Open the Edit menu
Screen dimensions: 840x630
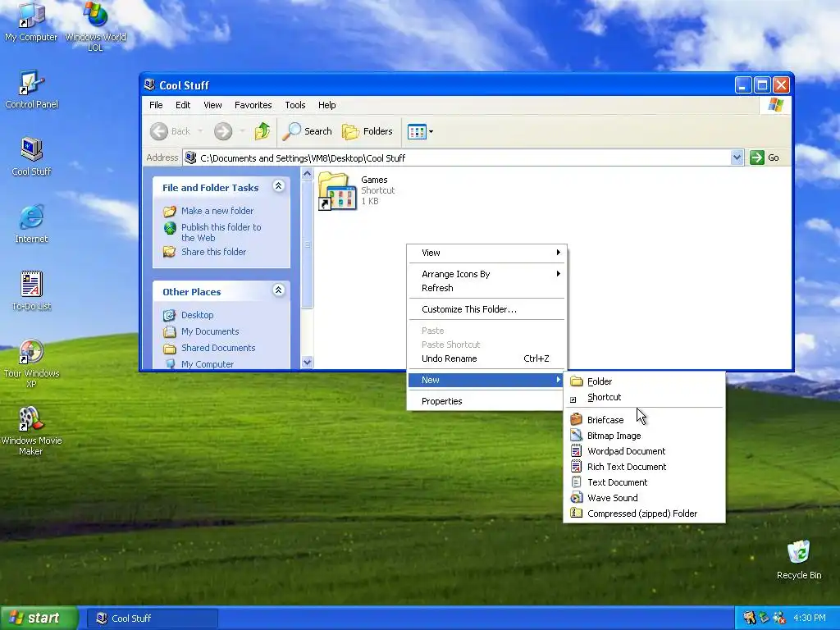[183, 105]
